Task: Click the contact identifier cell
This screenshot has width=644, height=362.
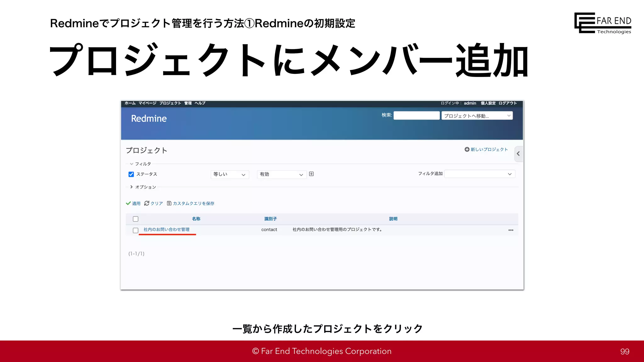Action: tap(269, 230)
